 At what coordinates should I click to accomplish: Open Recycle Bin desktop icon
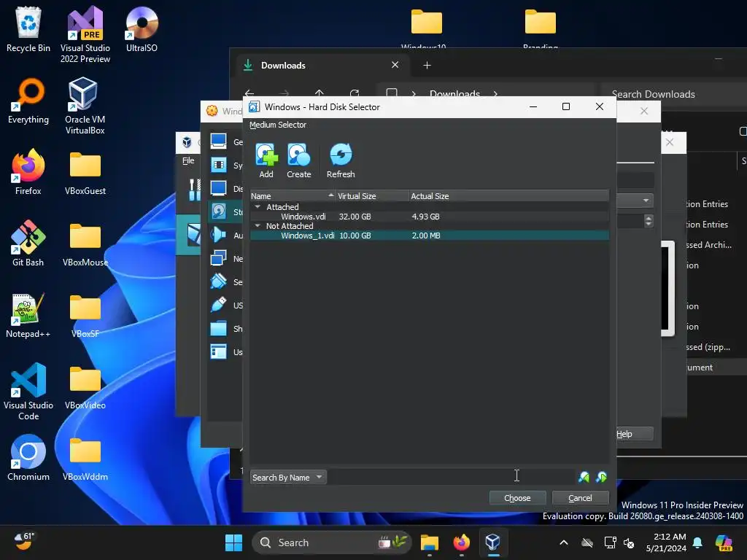click(28, 29)
